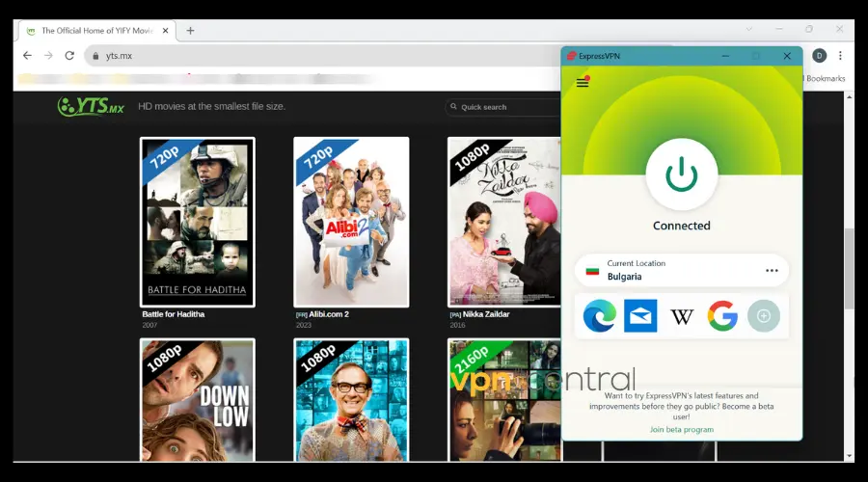Click the 2023 year under Alibi.com 2
The height and width of the screenshot is (482, 868).
[x=304, y=326]
